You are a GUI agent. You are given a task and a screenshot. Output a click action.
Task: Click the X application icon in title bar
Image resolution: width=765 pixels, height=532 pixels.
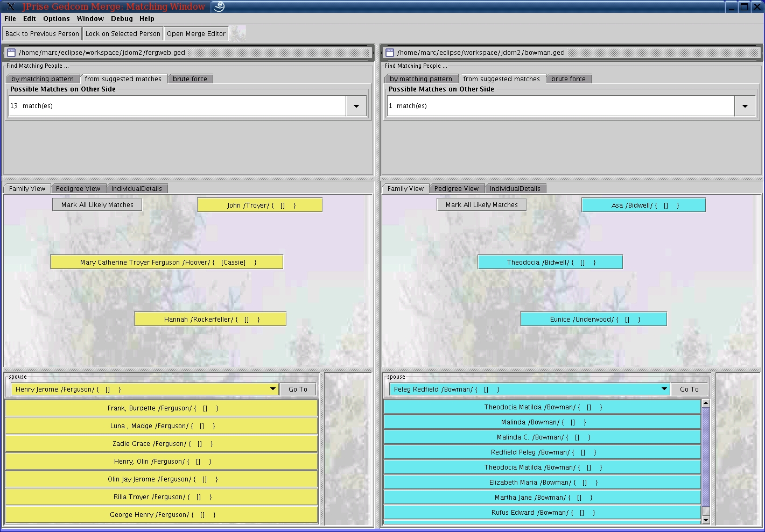pyautogui.click(x=11, y=6)
